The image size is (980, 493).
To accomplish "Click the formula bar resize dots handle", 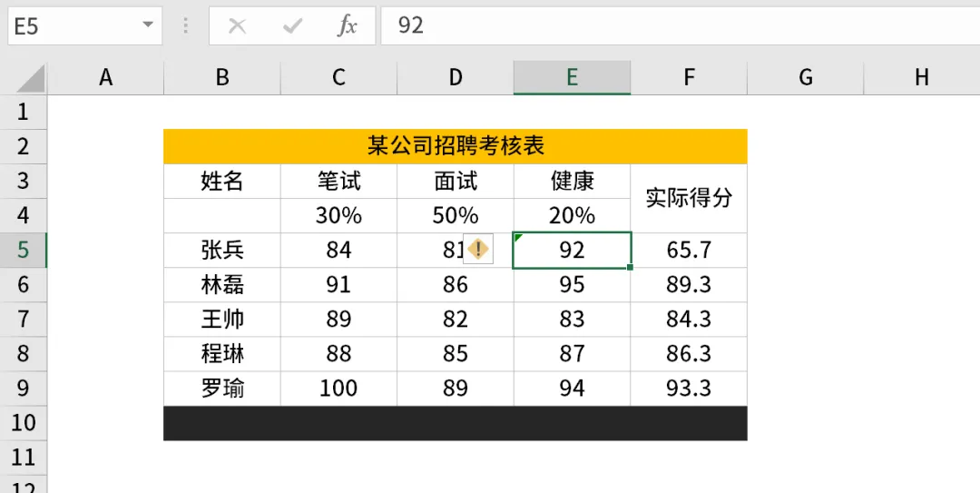I will tap(186, 25).
